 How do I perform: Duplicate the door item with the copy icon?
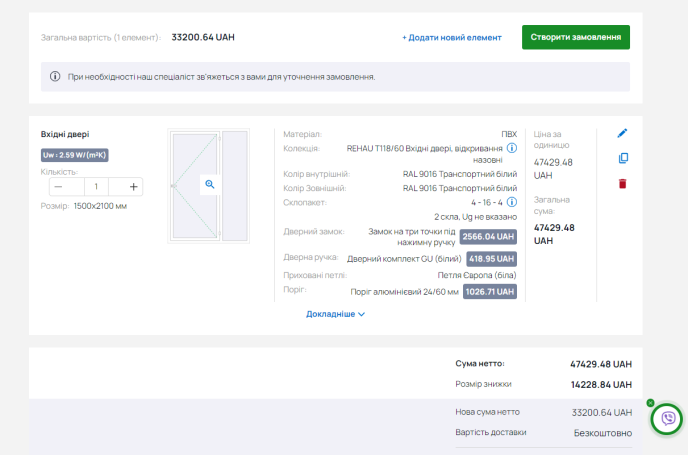tap(623, 158)
